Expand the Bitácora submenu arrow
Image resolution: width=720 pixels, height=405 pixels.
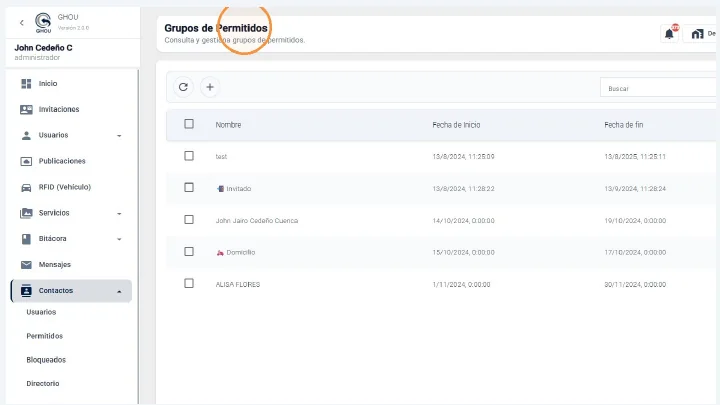[x=119, y=239]
